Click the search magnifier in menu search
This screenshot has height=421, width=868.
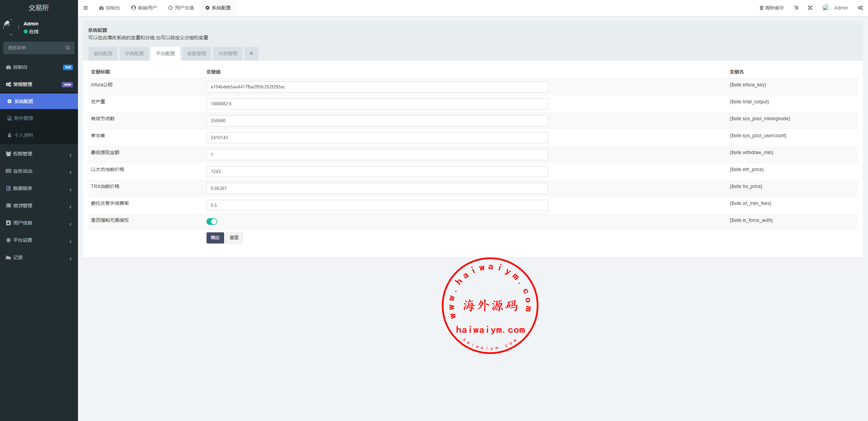68,48
